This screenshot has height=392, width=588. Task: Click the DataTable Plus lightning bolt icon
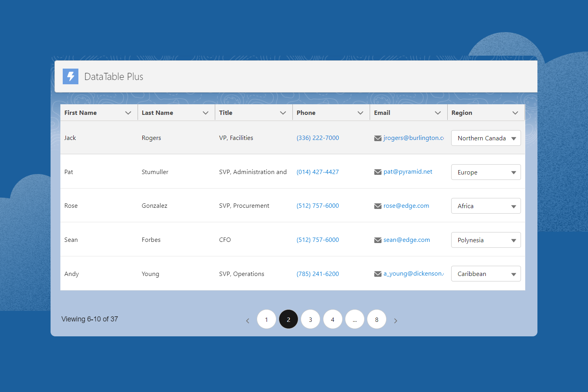71,76
